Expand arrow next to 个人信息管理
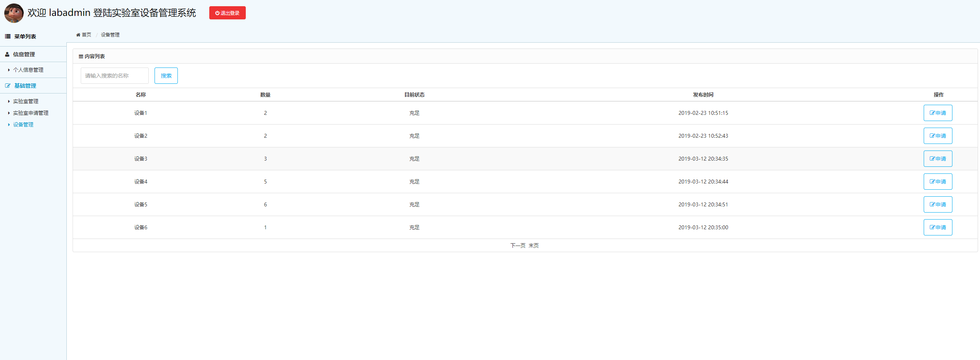Screen dimensions: 980x360 (9, 70)
